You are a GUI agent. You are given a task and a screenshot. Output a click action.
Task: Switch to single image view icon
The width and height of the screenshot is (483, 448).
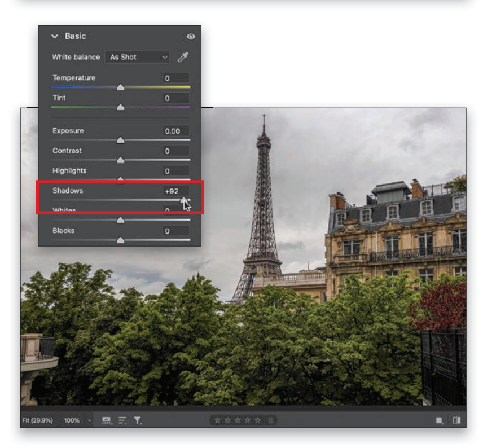click(x=439, y=420)
